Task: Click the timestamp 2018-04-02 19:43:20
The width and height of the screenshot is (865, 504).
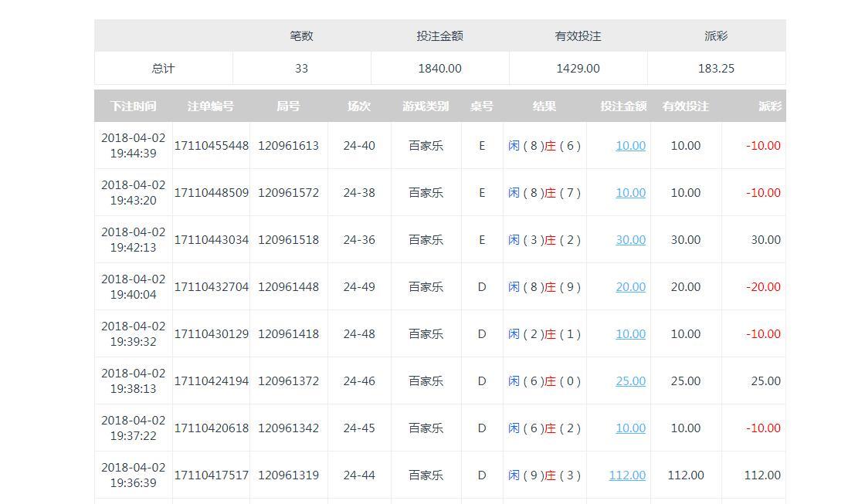Action: 134,192
